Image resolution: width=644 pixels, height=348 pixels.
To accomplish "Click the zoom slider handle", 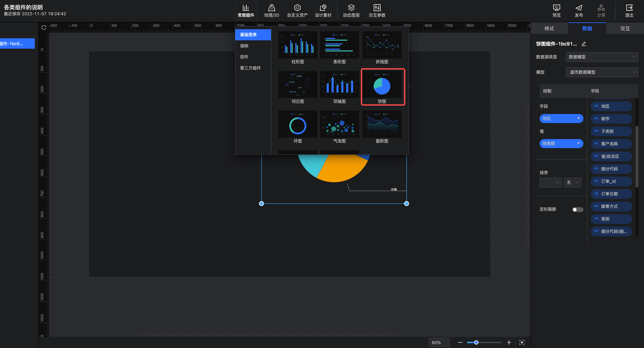I will pyautogui.click(x=476, y=342).
